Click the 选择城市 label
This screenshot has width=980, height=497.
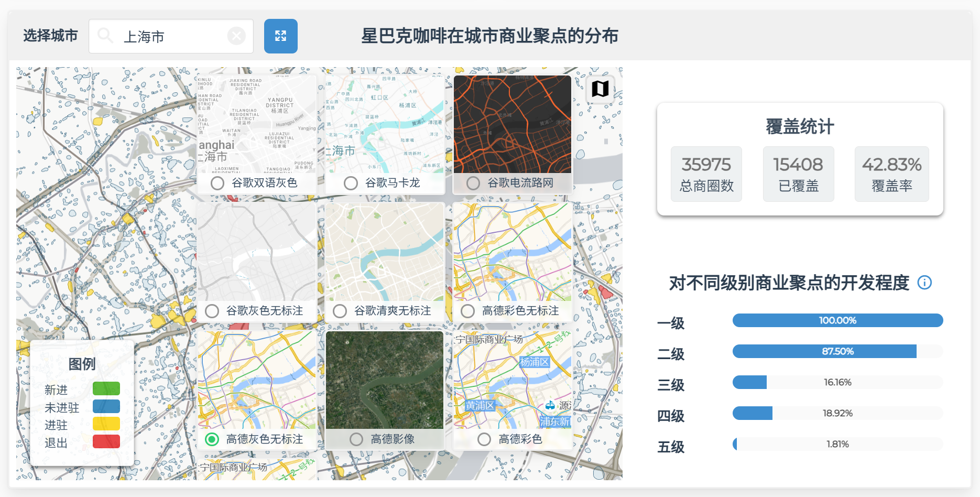50,36
